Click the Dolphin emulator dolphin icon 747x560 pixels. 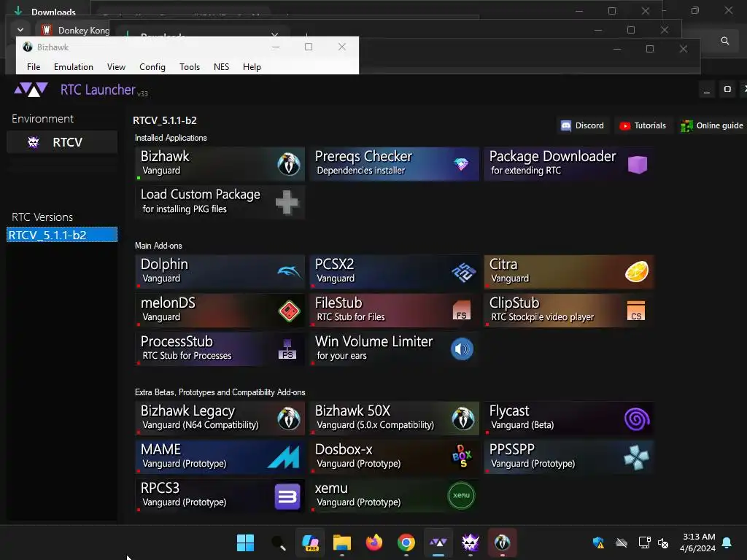[x=289, y=272]
